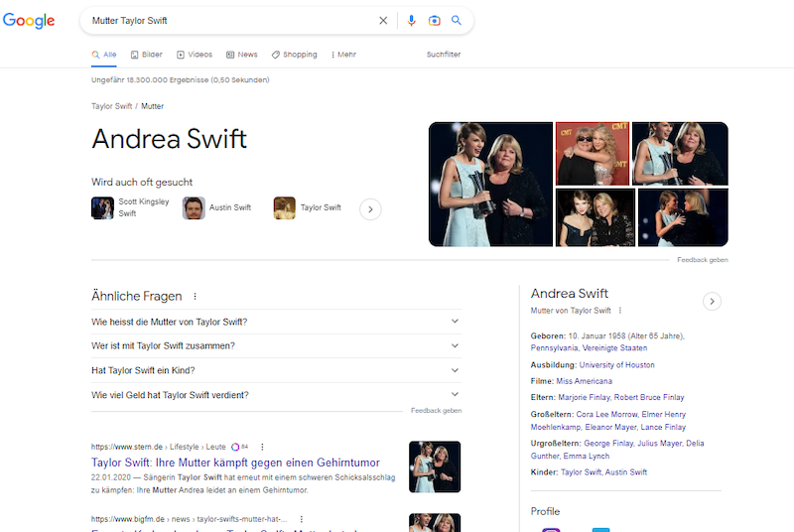
Task: Click the Google logo
Action: tap(29, 20)
